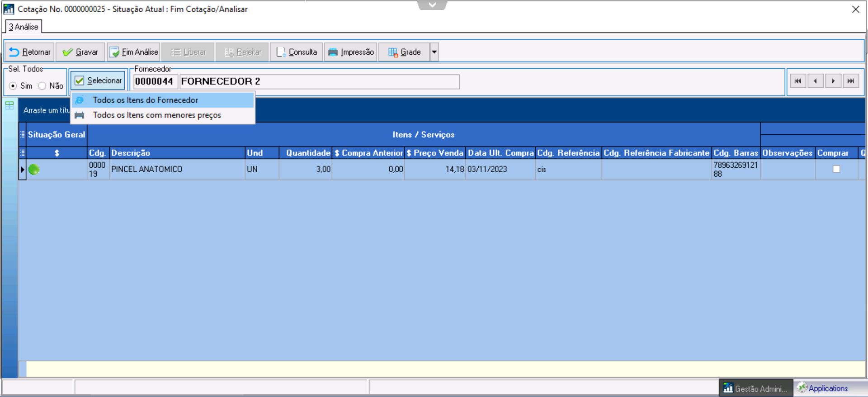
Task: Go to the next supplier record
Action: click(x=833, y=81)
